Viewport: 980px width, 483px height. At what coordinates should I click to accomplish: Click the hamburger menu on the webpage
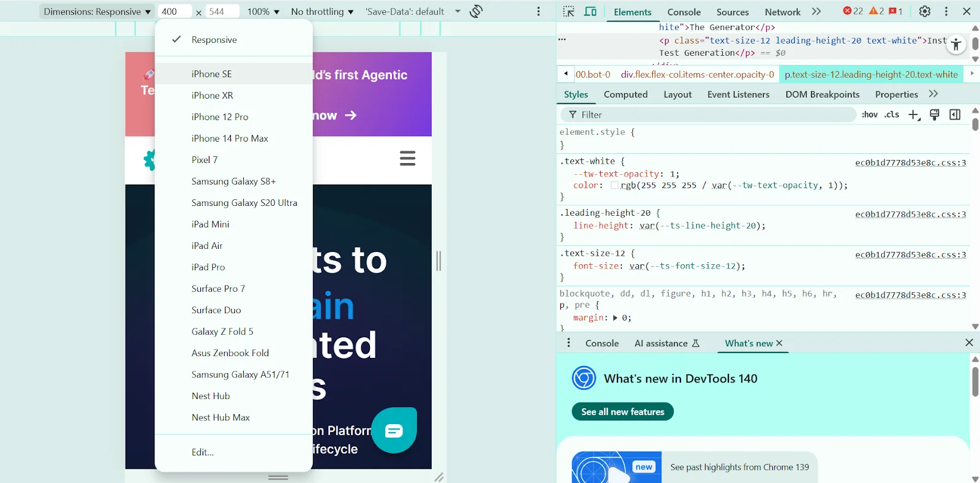[x=407, y=158]
